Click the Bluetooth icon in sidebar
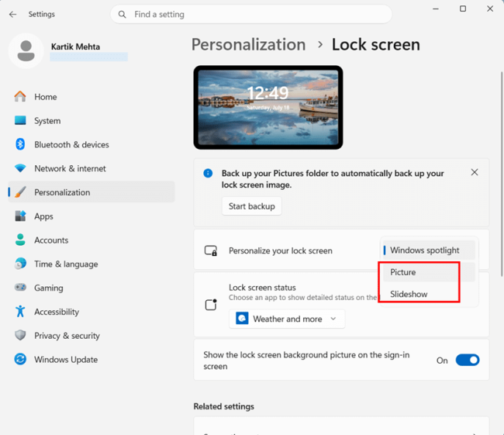 pyautogui.click(x=20, y=144)
